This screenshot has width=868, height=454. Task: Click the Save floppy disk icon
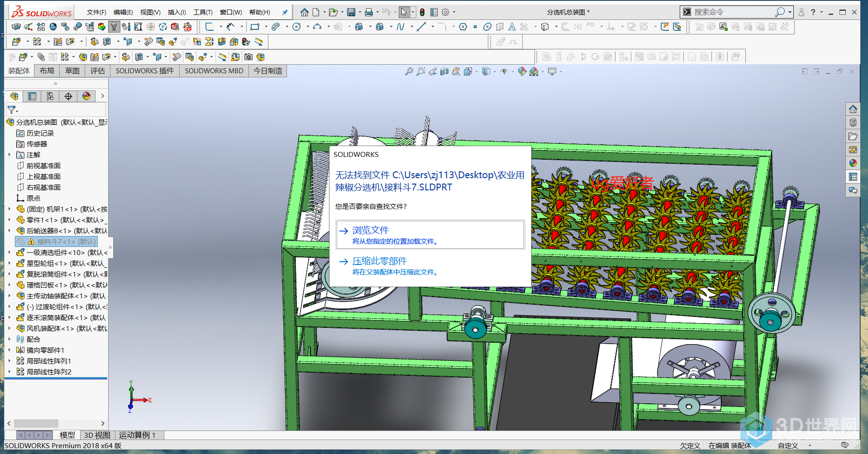pyautogui.click(x=351, y=12)
